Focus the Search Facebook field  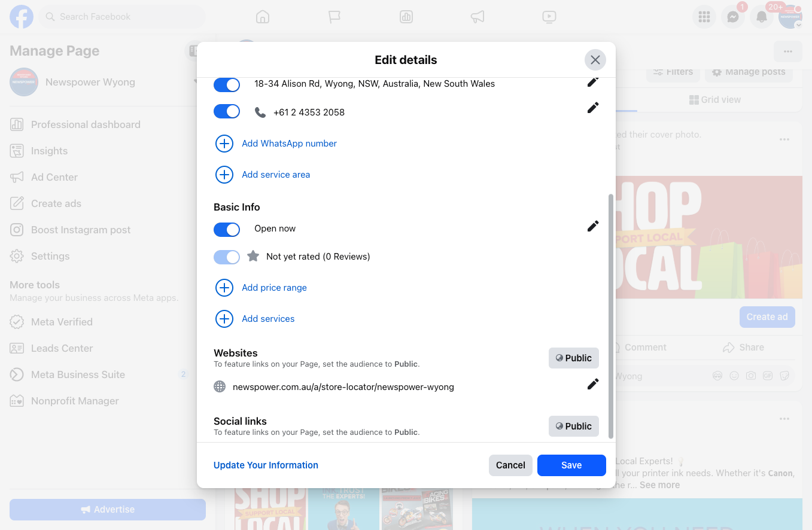123,17
